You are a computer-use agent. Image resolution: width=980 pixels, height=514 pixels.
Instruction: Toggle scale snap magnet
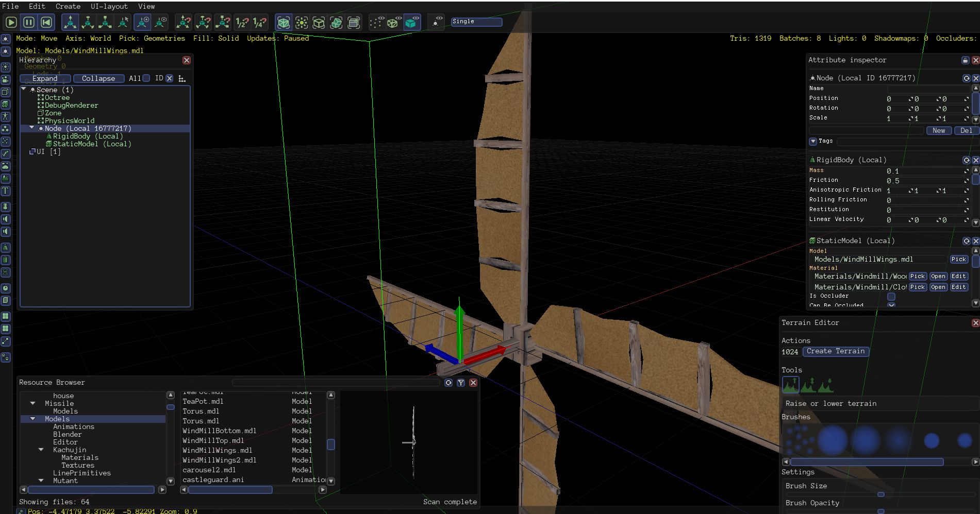pyautogui.click(x=222, y=22)
